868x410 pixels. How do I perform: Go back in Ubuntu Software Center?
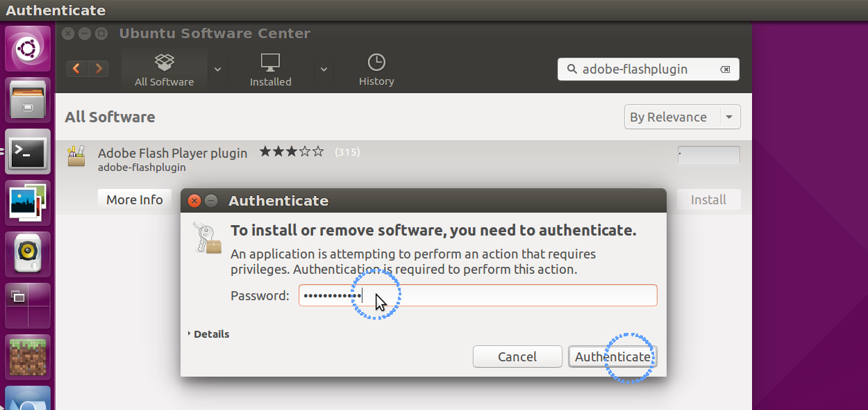click(x=76, y=68)
